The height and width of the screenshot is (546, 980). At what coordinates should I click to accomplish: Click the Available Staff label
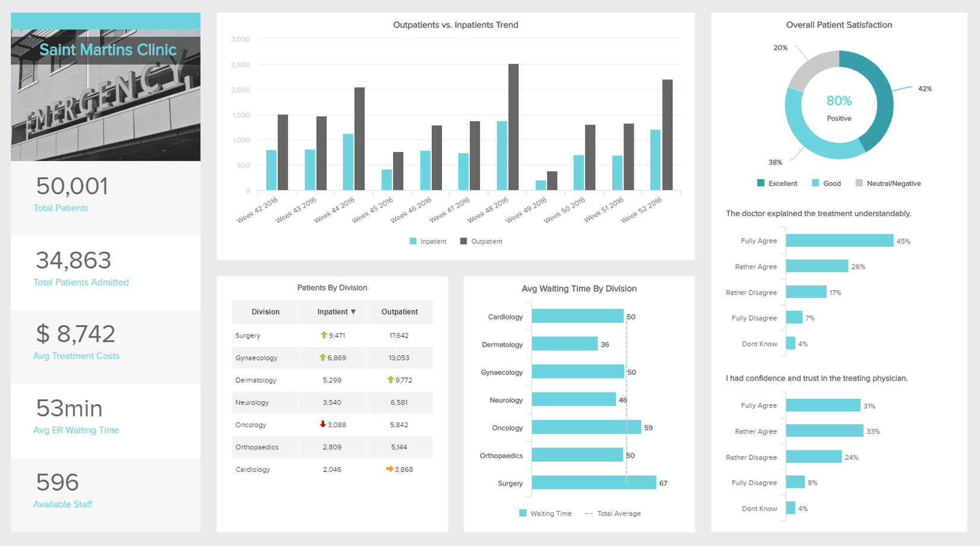(x=63, y=504)
